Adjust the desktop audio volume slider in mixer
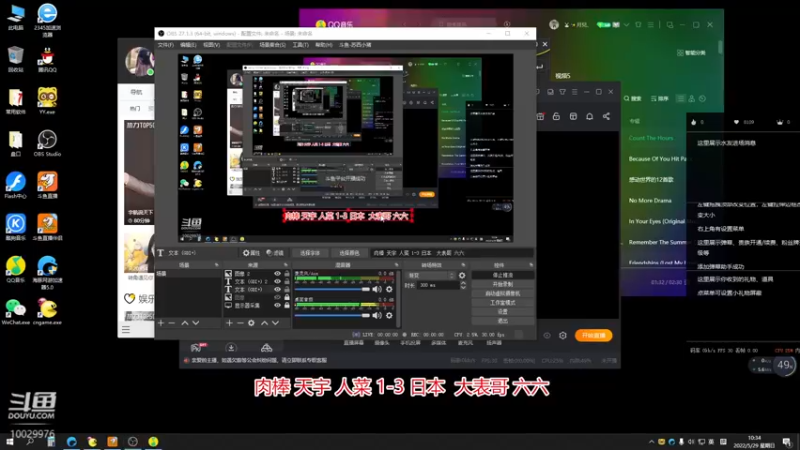 [x=332, y=316]
